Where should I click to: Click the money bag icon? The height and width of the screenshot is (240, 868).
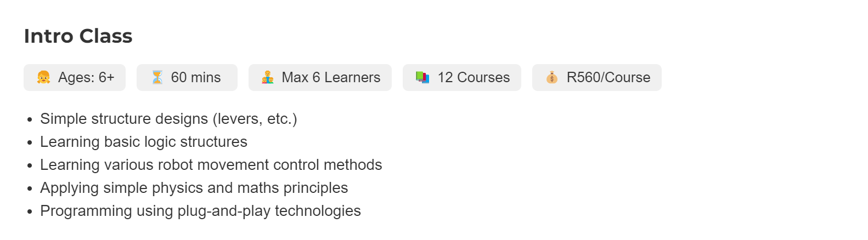(x=552, y=77)
